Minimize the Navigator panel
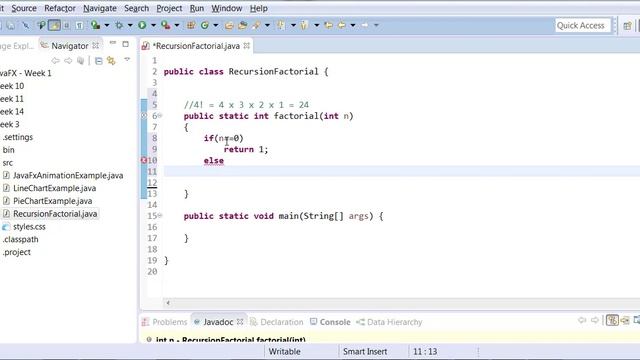 113,43
